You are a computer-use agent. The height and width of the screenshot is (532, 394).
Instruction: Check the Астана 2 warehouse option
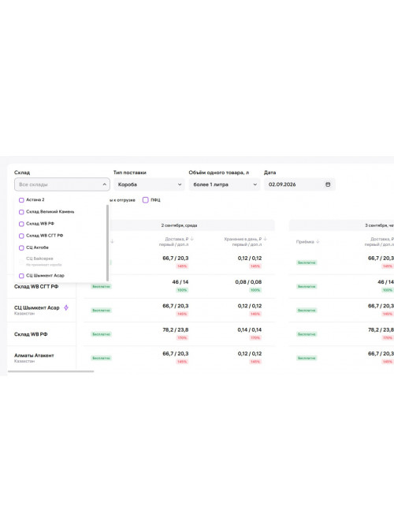21,200
